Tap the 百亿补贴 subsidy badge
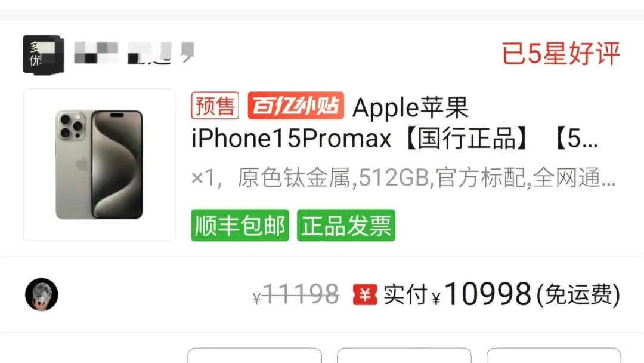644x363 pixels. click(296, 106)
